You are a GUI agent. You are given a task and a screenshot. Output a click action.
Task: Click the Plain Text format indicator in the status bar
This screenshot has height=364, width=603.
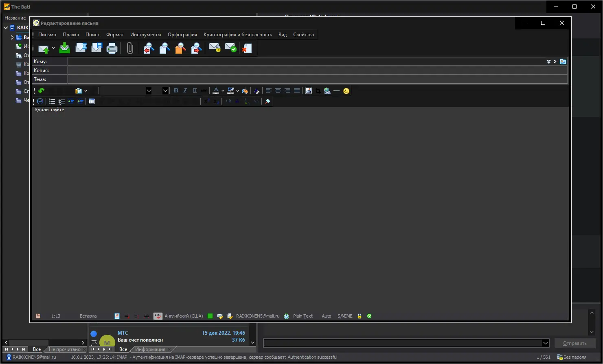click(x=303, y=316)
